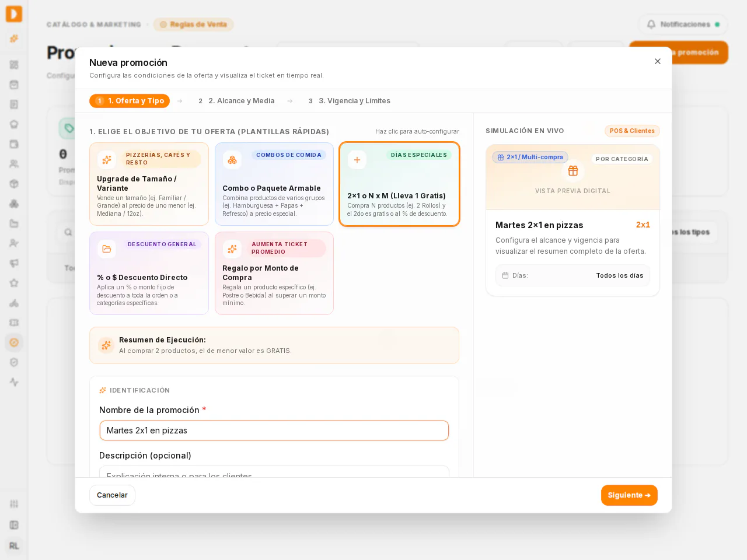747x560 pixels.
Task: Click the sparkle icon in Upgrade de Tamaño card
Action: 107,160
